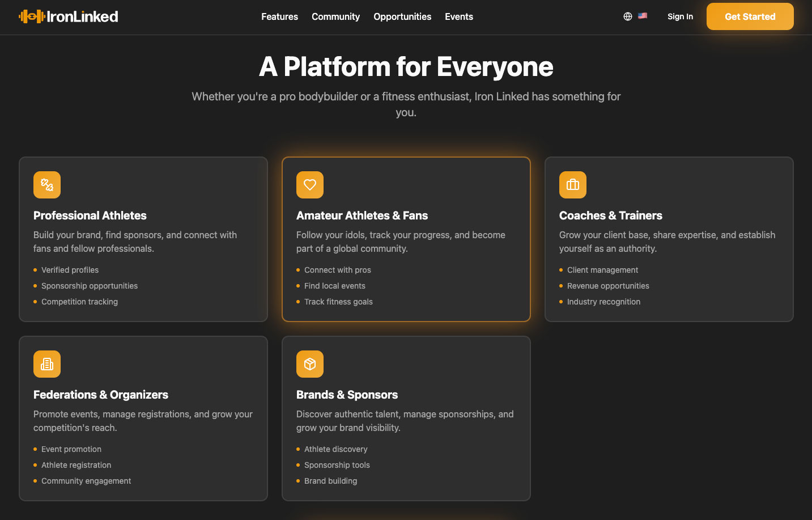Click the Sign In link
The width and height of the screenshot is (812, 520).
pos(680,16)
